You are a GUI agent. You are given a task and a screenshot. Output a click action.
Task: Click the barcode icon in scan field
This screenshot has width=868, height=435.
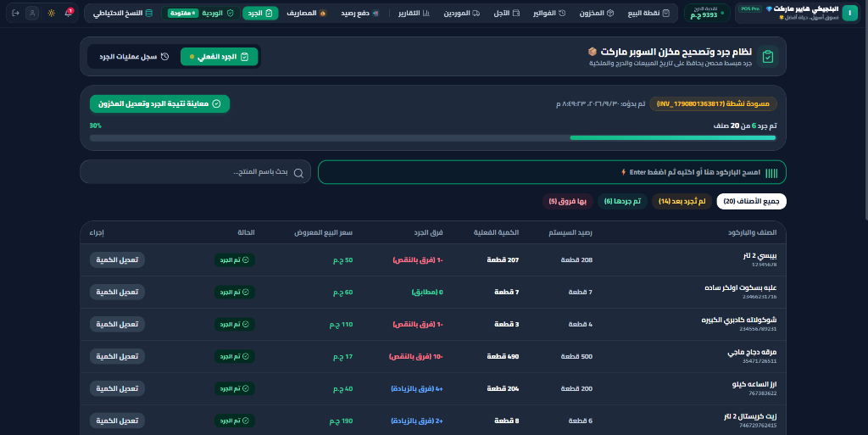771,173
